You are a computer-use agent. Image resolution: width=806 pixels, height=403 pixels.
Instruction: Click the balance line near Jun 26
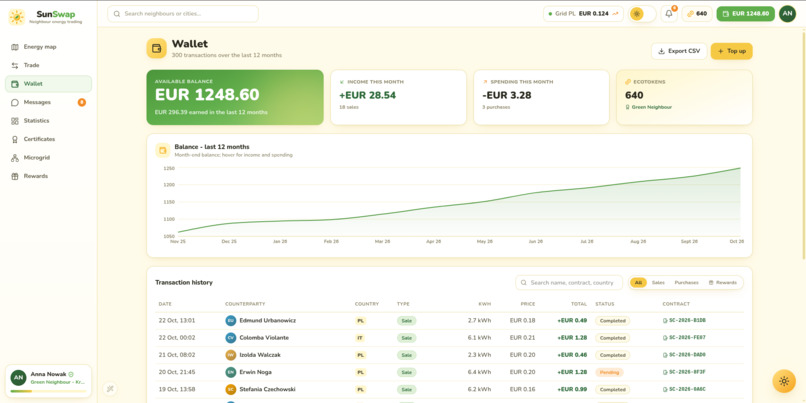click(x=536, y=193)
